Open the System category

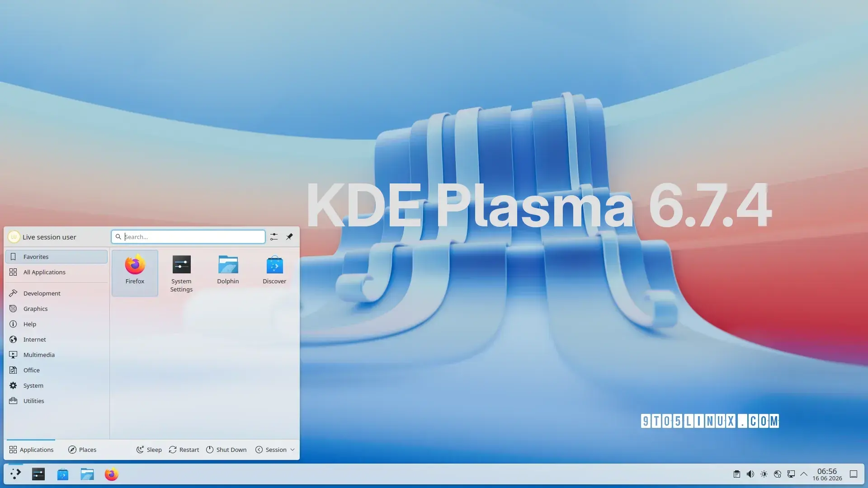(57, 385)
